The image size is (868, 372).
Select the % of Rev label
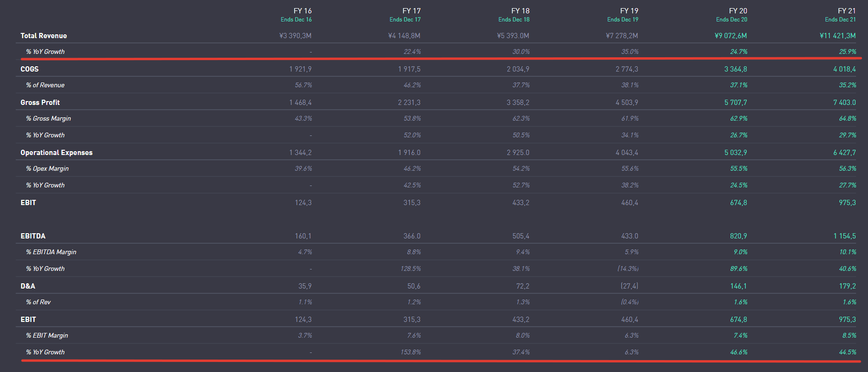[38, 302]
